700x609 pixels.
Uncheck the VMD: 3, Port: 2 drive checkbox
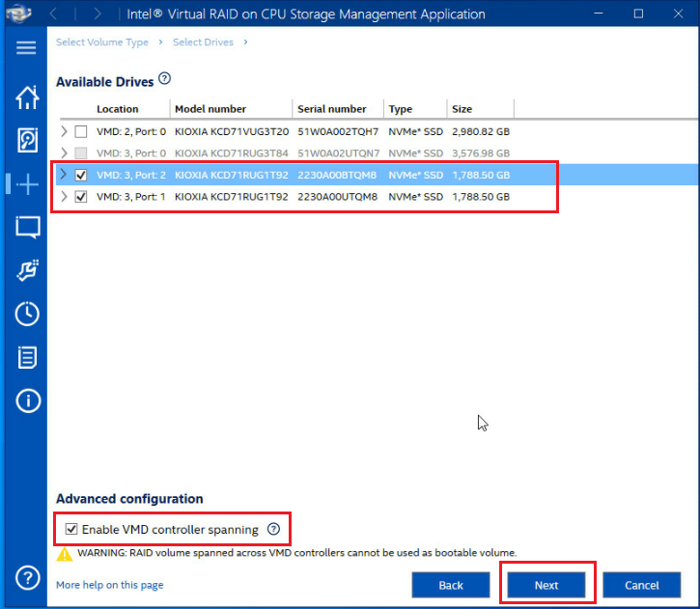pyautogui.click(x=81, y=175)
